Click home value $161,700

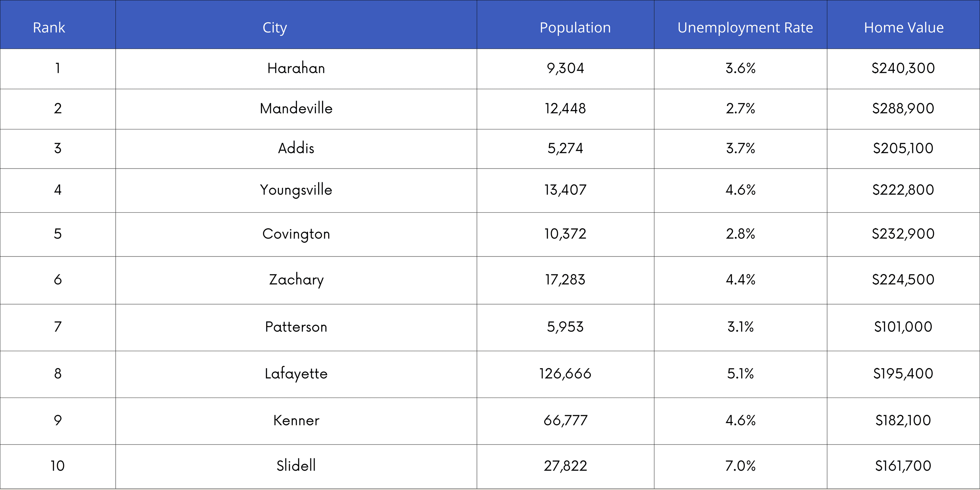click(903, 466)
